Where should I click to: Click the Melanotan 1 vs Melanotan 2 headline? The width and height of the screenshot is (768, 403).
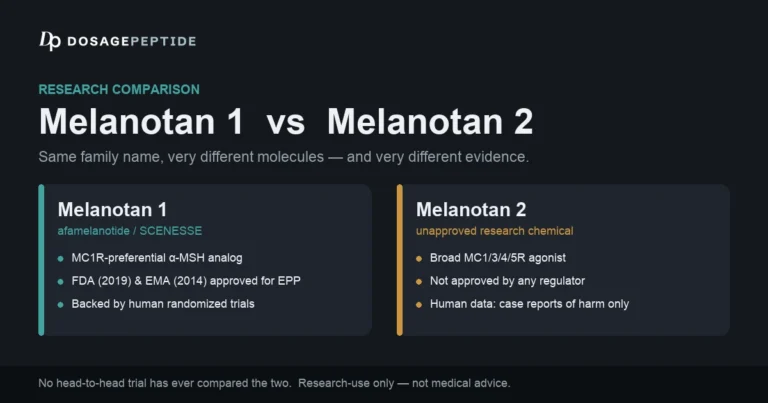(286, 121)
